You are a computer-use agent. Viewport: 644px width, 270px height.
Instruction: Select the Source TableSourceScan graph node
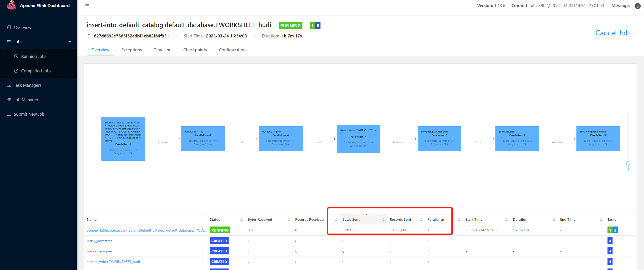[123, 139]
